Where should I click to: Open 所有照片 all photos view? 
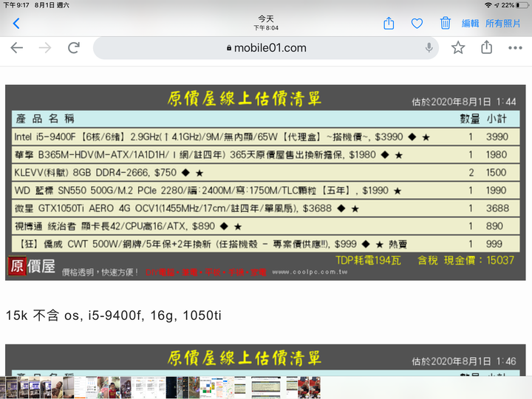(x=503, y=24)
